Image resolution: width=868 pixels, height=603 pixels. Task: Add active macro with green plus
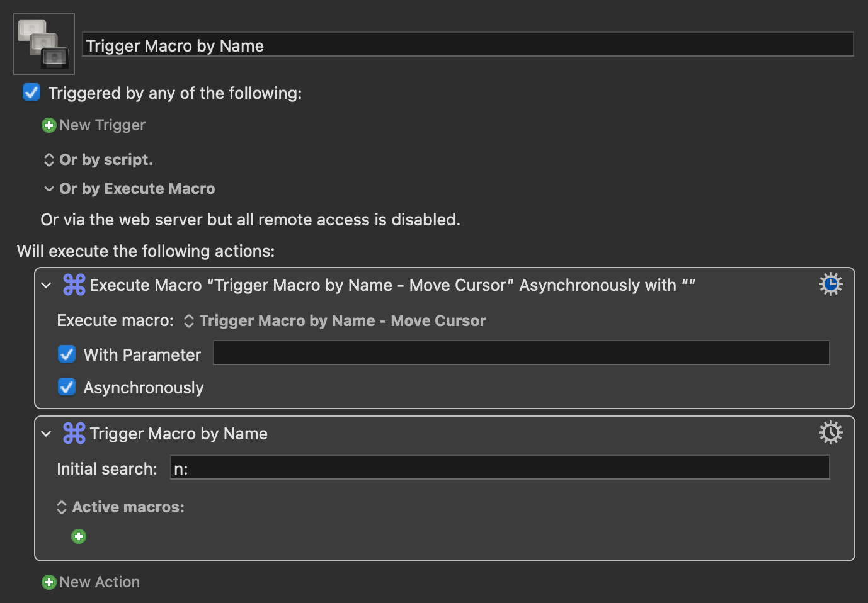coord(79,536)
